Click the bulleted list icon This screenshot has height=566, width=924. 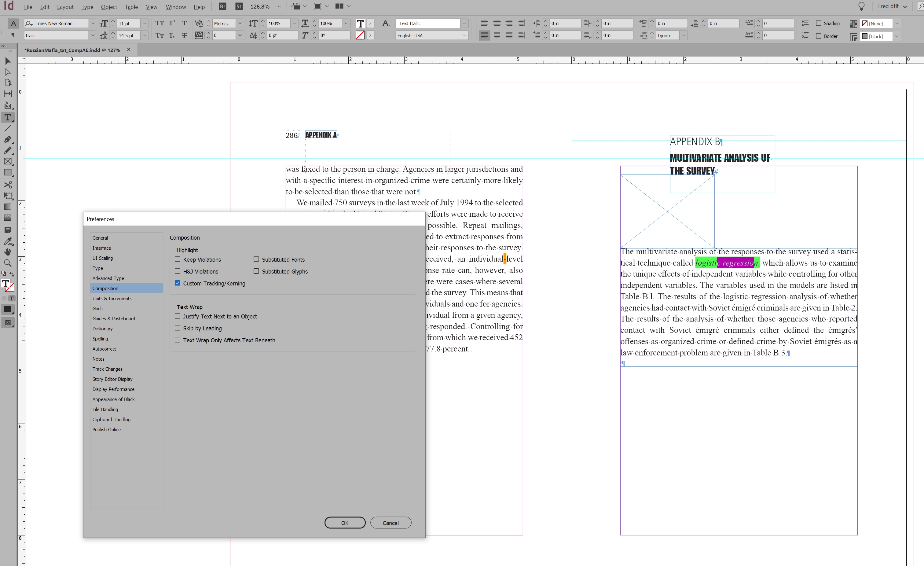coord(805,23)
